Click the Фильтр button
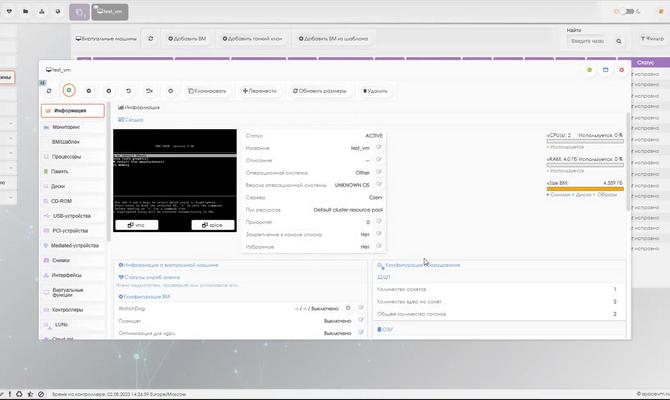The width and height of the screenshot is (670, 400). [652, 38]
